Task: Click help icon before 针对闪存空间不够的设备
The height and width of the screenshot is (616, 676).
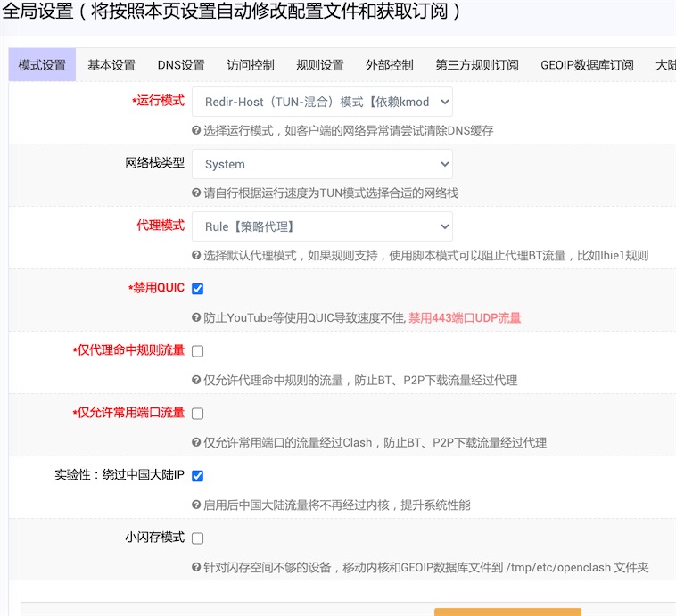Action: [196, 567]
